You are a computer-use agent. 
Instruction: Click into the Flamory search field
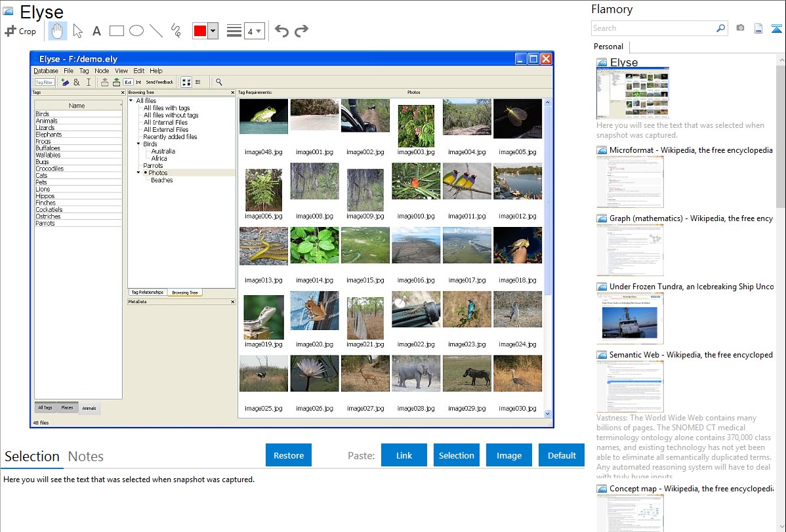pos(653,28)
